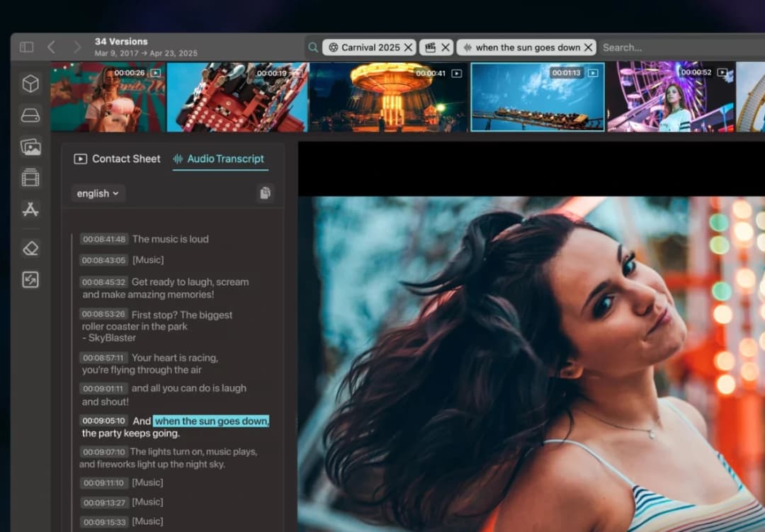Open the 00:00:41 carousel clip thumbnail

click(x=388, y=97)
